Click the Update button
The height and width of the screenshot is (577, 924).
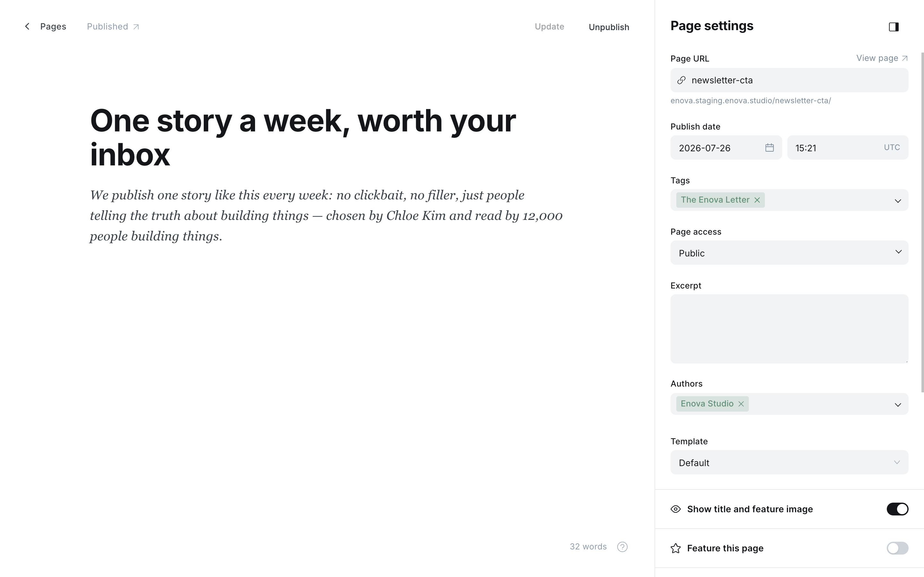pos(549,27)
